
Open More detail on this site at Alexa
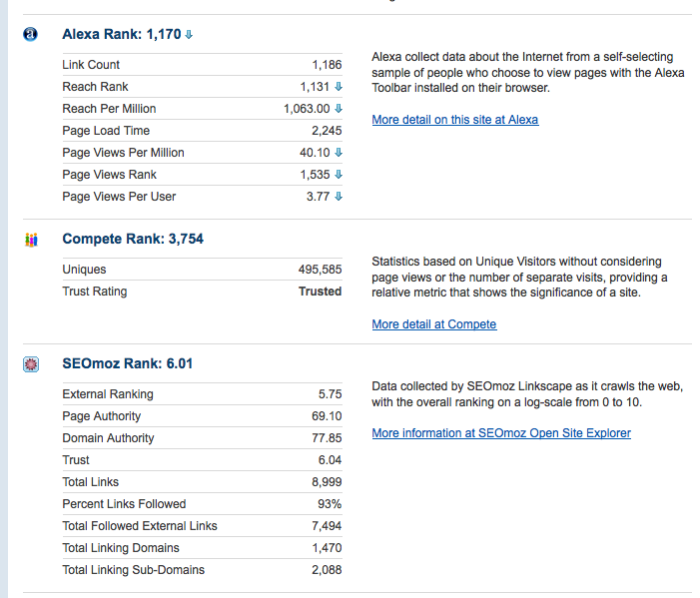click(x=455, y=120)
